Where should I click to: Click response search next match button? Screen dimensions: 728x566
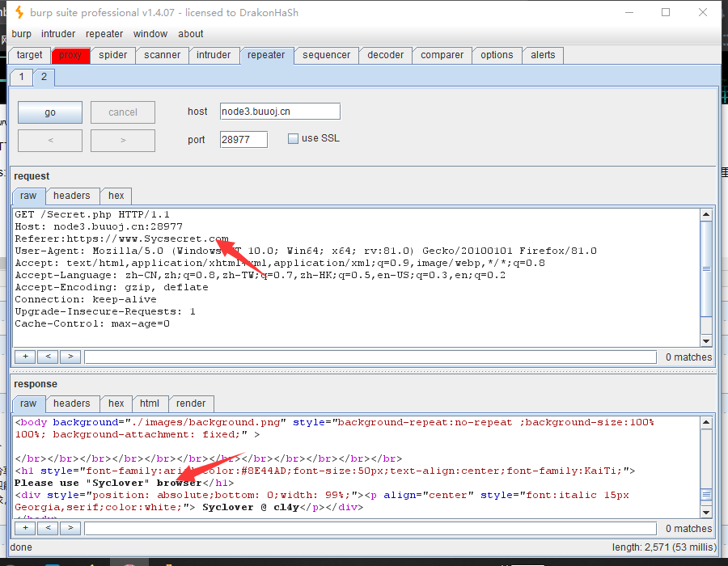70,528
